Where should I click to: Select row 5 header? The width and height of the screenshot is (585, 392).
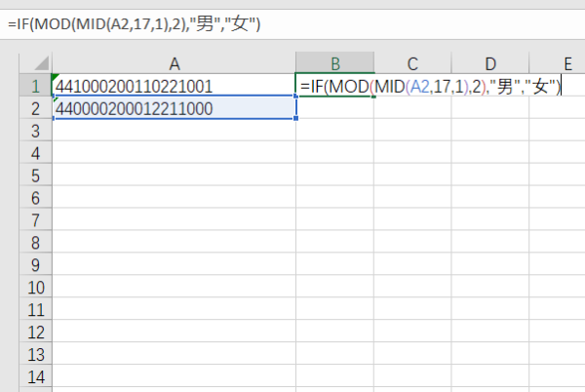[x=36, y=176]
